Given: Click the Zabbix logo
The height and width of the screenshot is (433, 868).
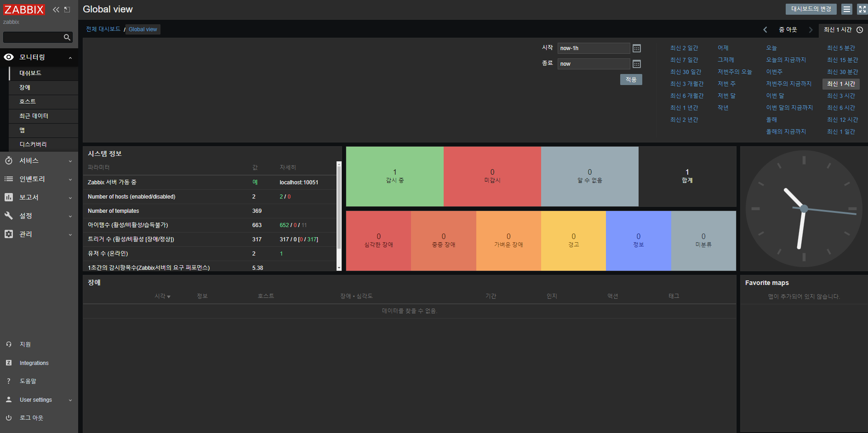Looking at the screenshot, I should 24,10.
